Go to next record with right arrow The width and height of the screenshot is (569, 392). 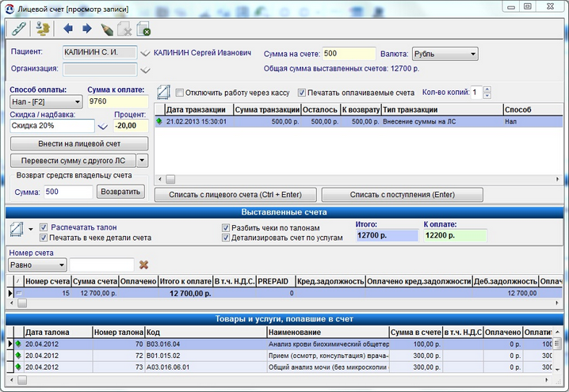(87, 29)
